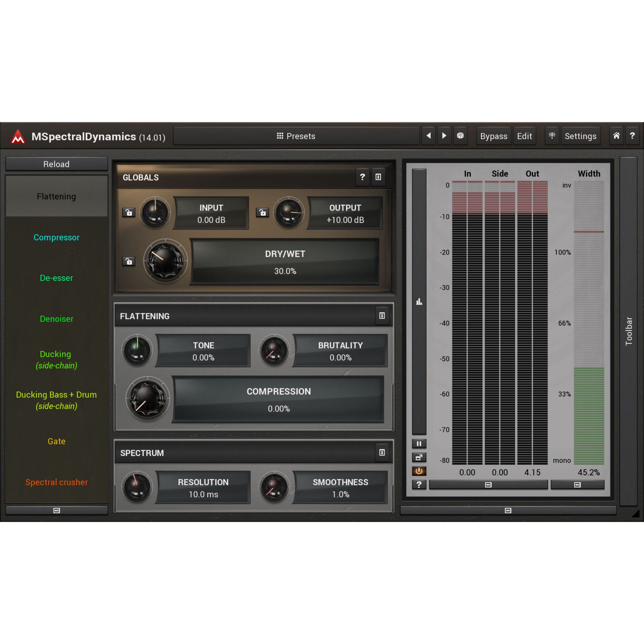Select the Compressor preset
Image resolution: width=644 pixels, height=644 pixels.
click(57, 237)
